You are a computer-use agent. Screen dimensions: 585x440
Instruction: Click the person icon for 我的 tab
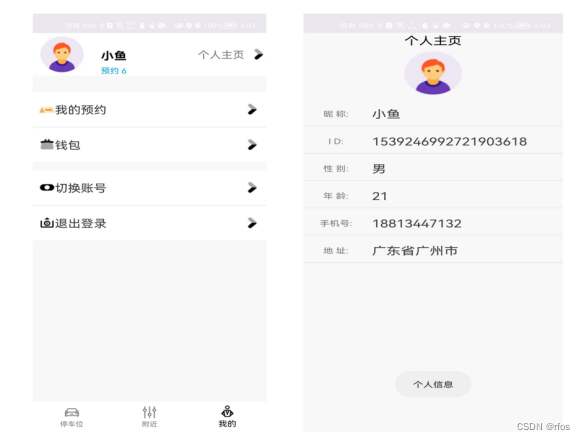click(x=227, y=412)
